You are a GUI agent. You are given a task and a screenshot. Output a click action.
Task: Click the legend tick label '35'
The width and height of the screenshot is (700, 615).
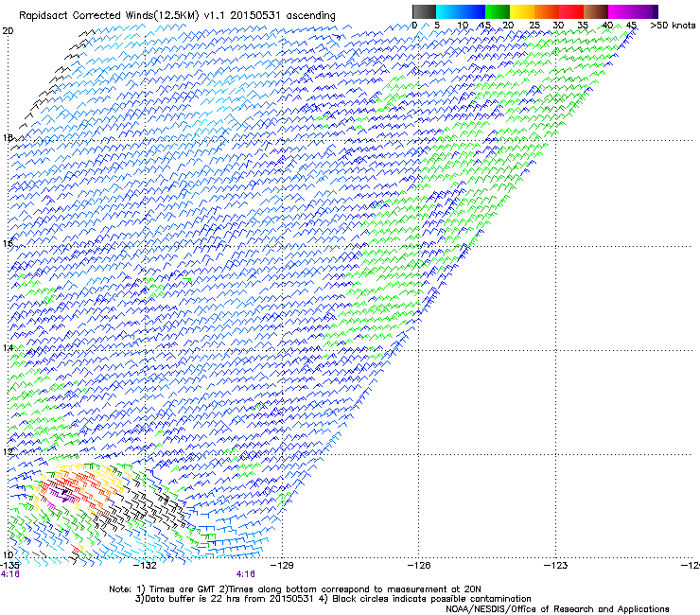[x=583, y=26]
